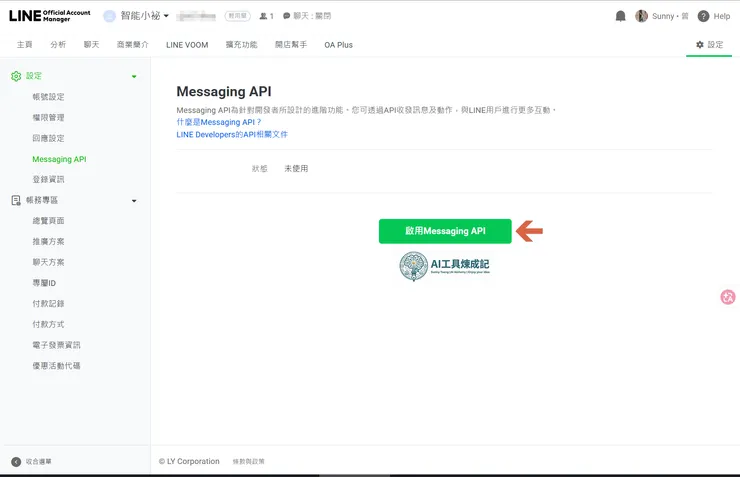Go to the 主頁 tab

click(25, 44)
